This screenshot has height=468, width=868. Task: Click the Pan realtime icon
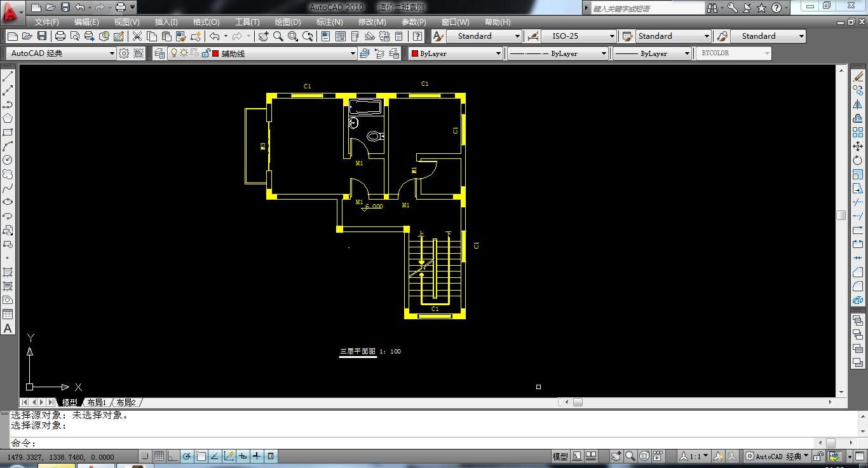click(263, 37)
